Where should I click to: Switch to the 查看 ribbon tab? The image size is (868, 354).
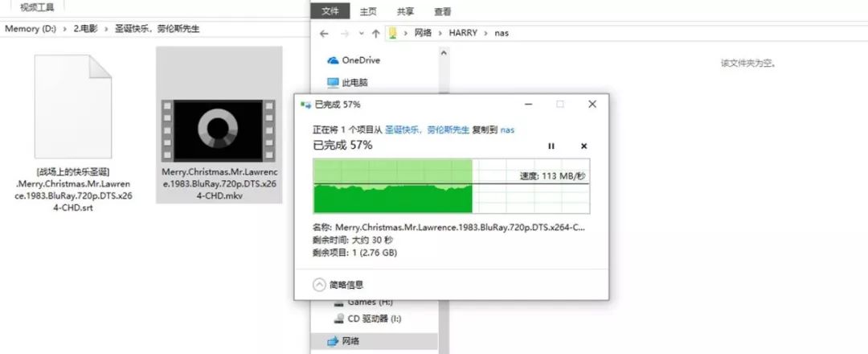[x=442, y=11]
